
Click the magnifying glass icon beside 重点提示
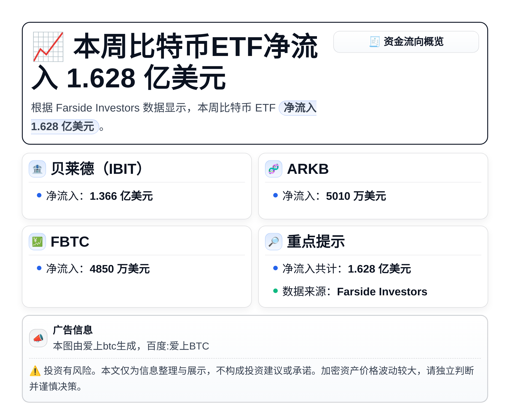(273, 241)
